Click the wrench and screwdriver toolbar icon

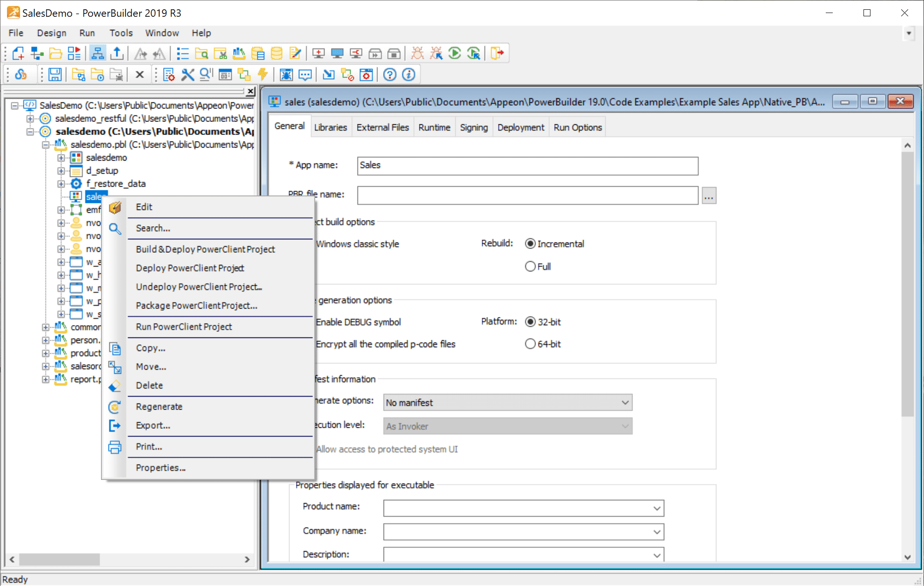(188, 74)
